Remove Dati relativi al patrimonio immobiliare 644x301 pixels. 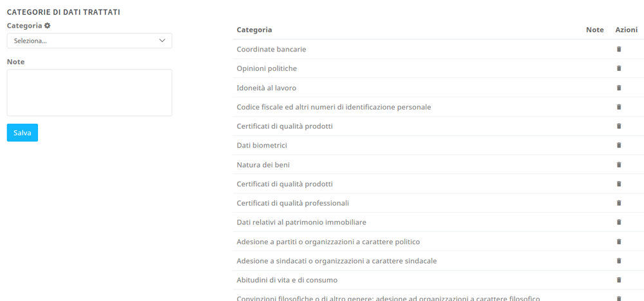tap(619, 222)
